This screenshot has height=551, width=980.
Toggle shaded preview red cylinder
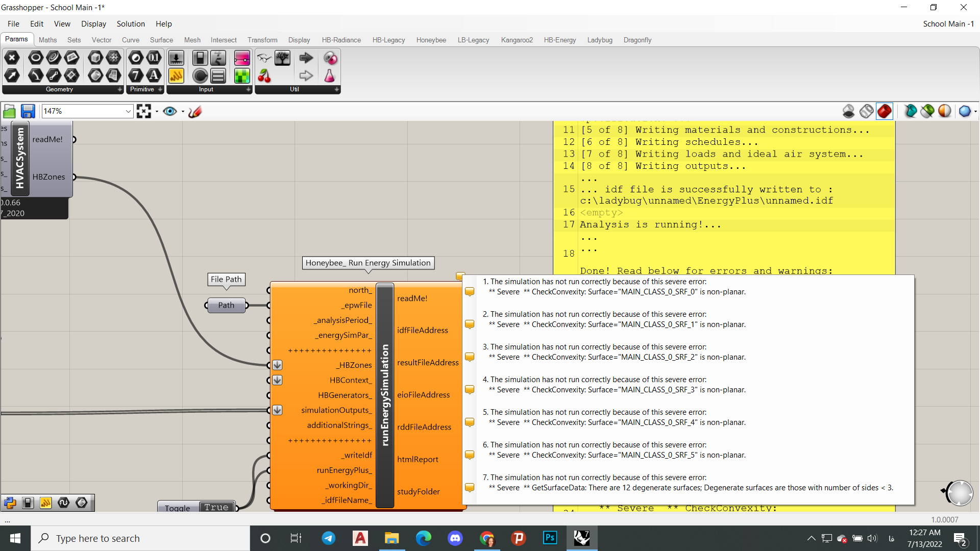(x=885, y=111)
